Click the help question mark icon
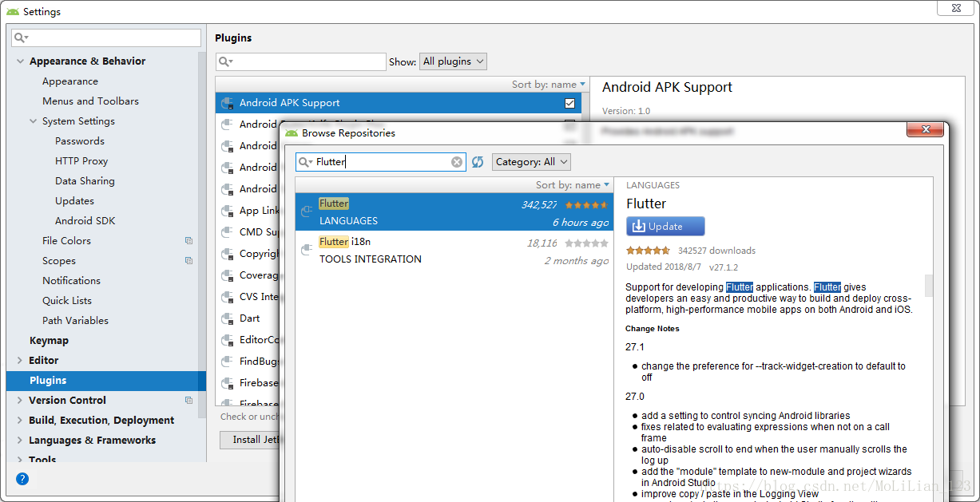 tap(22, 479)
